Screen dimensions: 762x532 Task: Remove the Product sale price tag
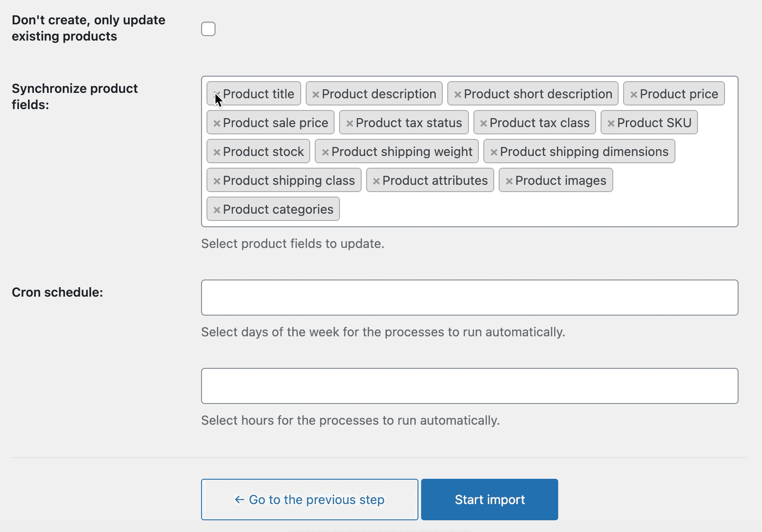pyautogui.click(x=217, y=124)
